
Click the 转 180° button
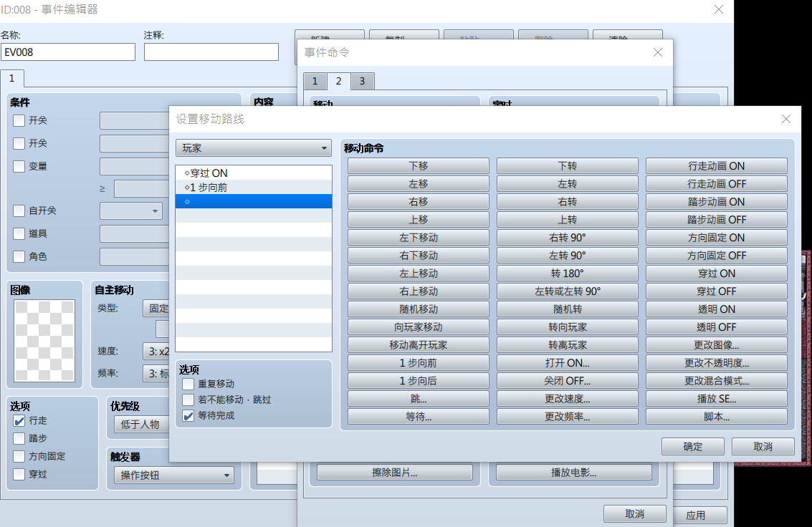(x=567, y=274)
